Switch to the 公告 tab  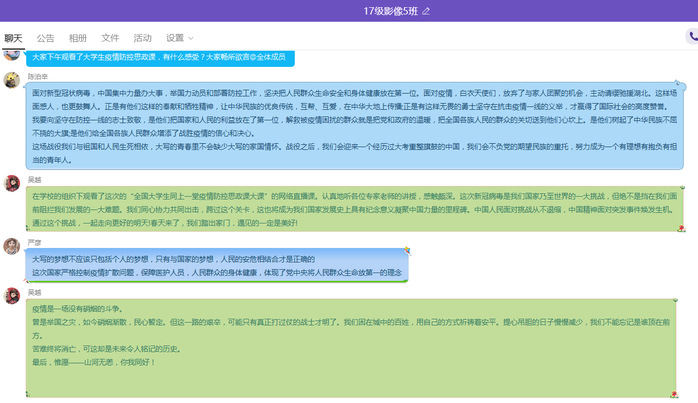pyautogui.click(x=46, y=37)
